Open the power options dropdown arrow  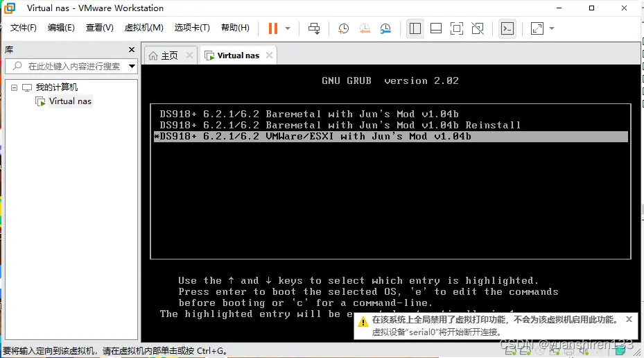(288, 28)
